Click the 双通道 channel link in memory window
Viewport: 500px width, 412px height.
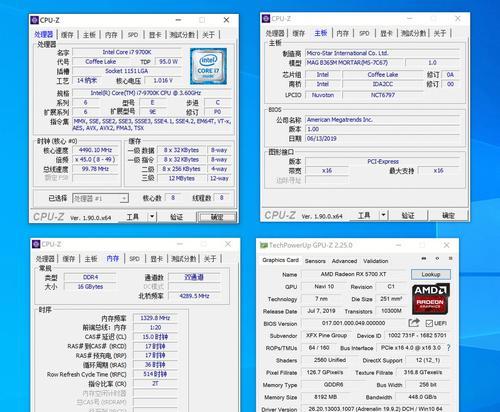coord(194,277)
